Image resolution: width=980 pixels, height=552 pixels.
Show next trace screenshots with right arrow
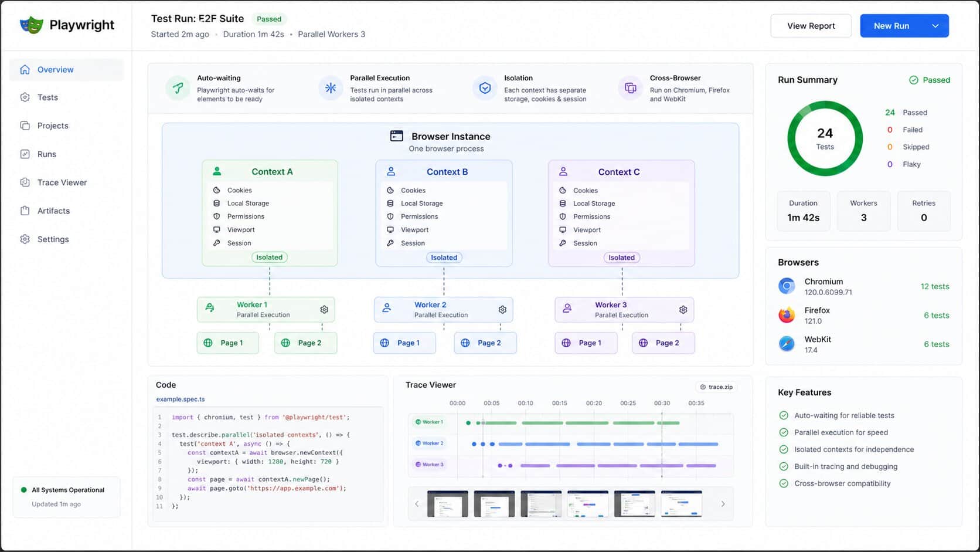click(x=723, y=504)
